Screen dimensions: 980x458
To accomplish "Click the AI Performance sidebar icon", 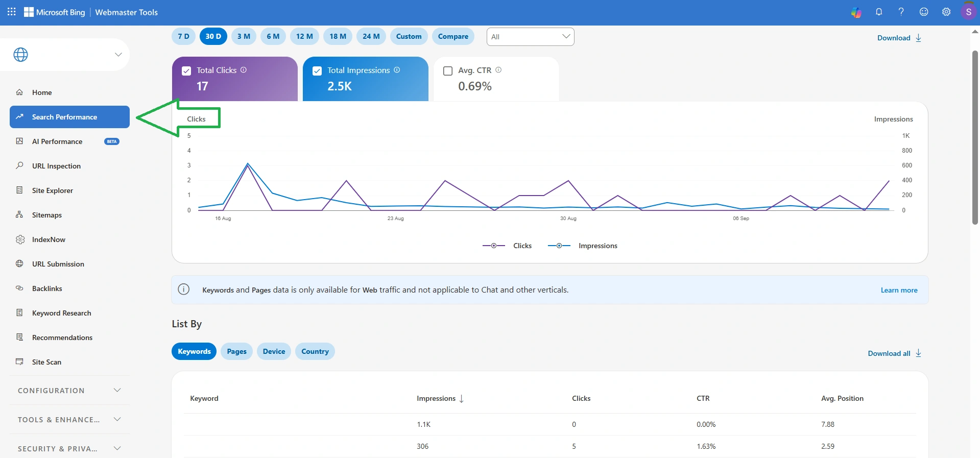I will pyautogui.click(x=19, y=141).
